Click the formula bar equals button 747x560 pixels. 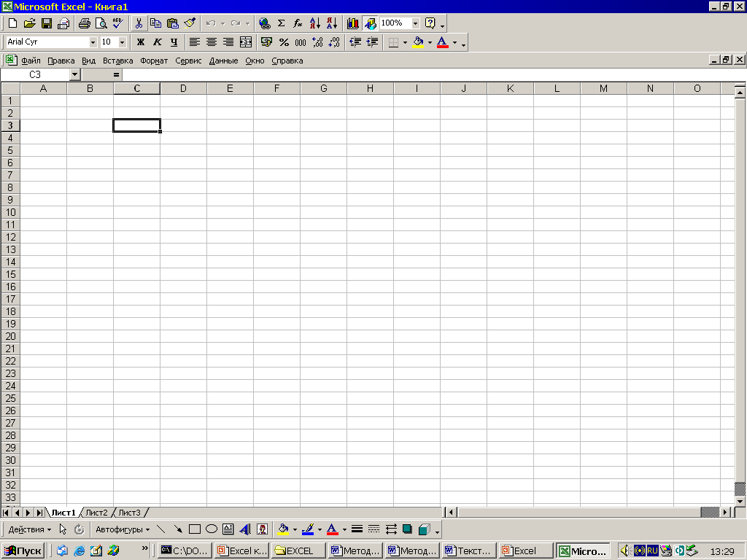click(116, 74)
